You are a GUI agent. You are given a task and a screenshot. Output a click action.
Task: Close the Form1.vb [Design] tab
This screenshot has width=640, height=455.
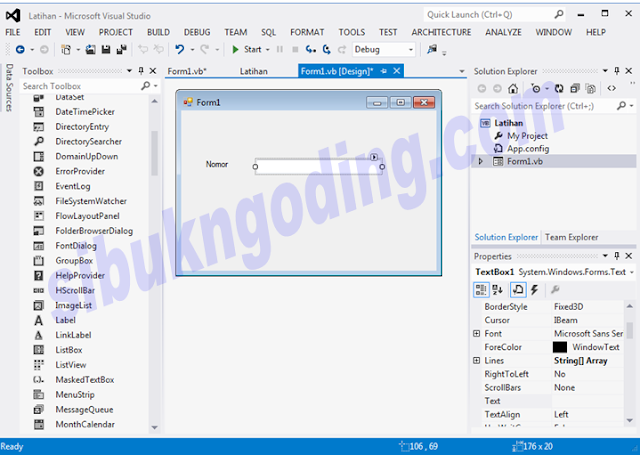[x=396, y=71]
